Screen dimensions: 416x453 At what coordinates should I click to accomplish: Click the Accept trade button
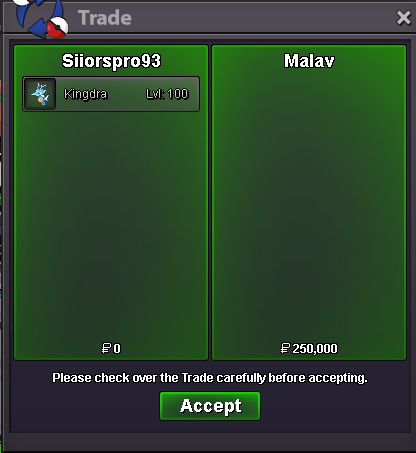[210, 406]
